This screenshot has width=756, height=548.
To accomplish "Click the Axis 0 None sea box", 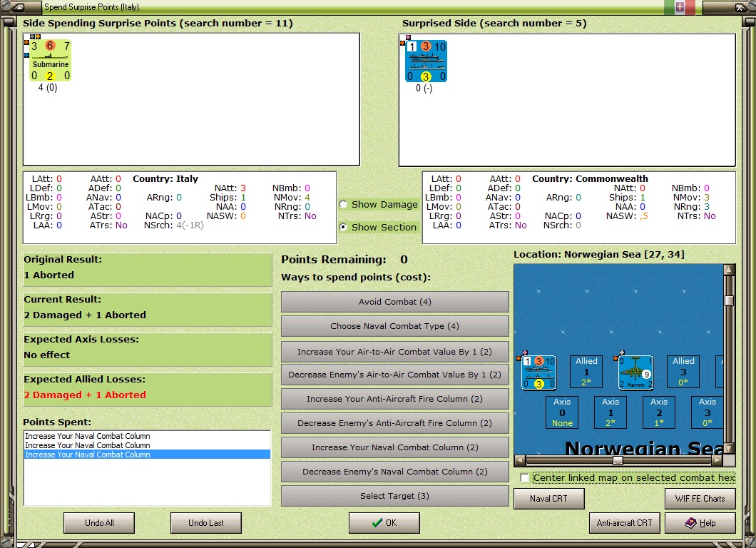I will tap(562, 412).
